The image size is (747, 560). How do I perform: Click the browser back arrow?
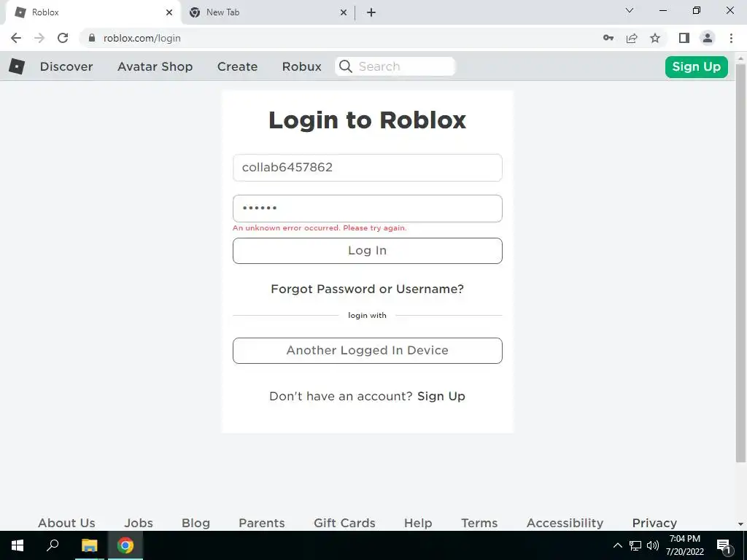[x=16, y=38]
